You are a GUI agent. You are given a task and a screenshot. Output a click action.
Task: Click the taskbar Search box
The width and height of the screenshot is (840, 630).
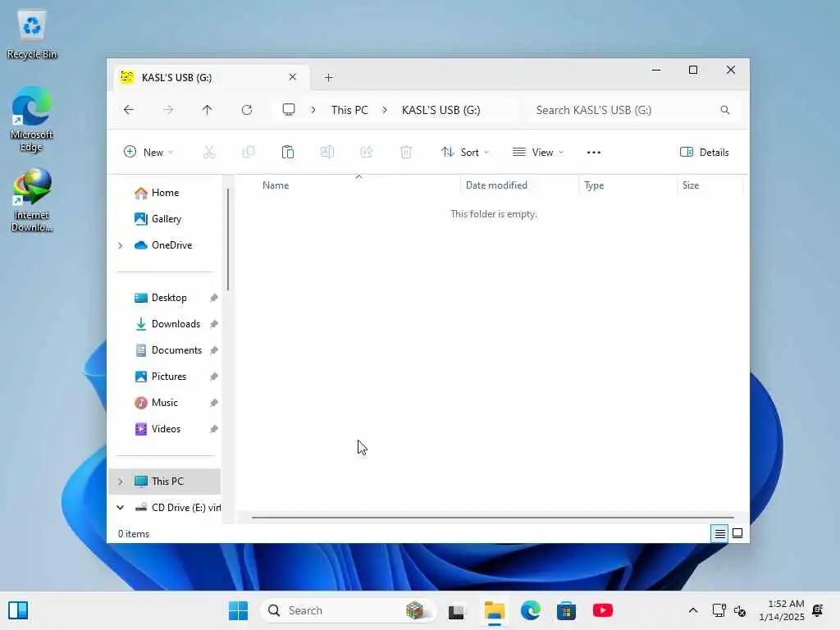347,610
